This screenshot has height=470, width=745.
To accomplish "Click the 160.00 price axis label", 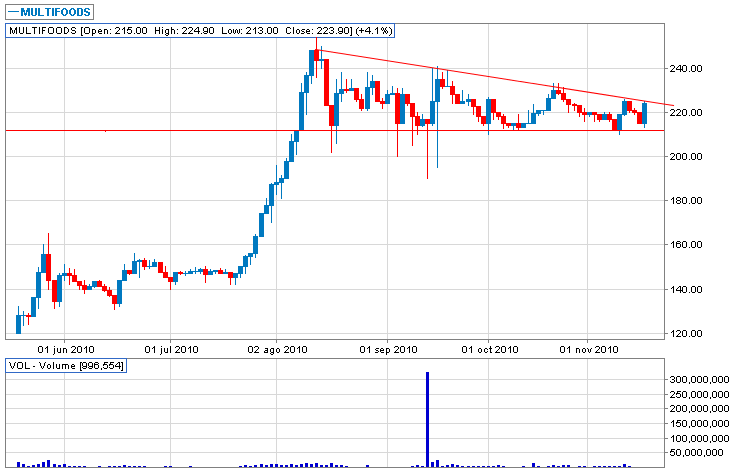I will tap(686, 245).
